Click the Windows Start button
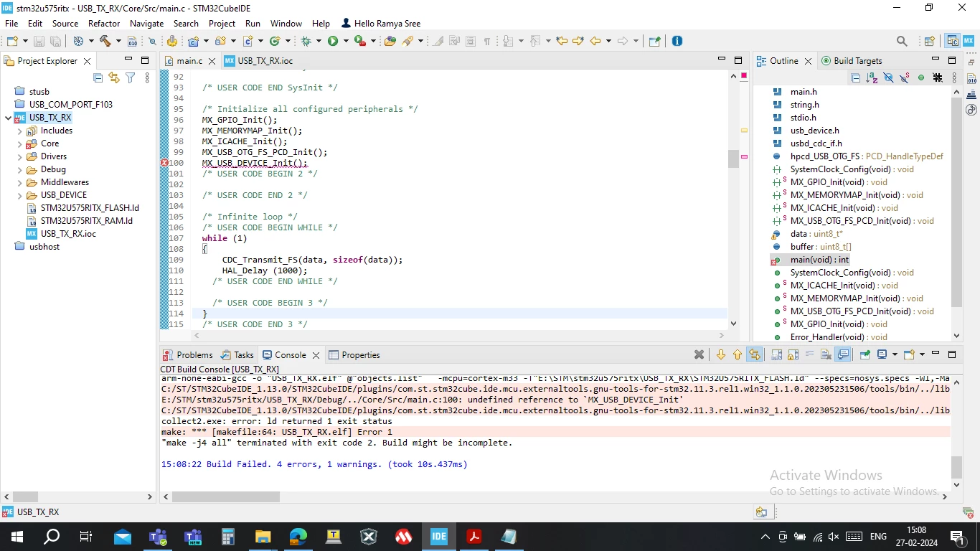This screenshot has height=551, width=980. [17, 537]
